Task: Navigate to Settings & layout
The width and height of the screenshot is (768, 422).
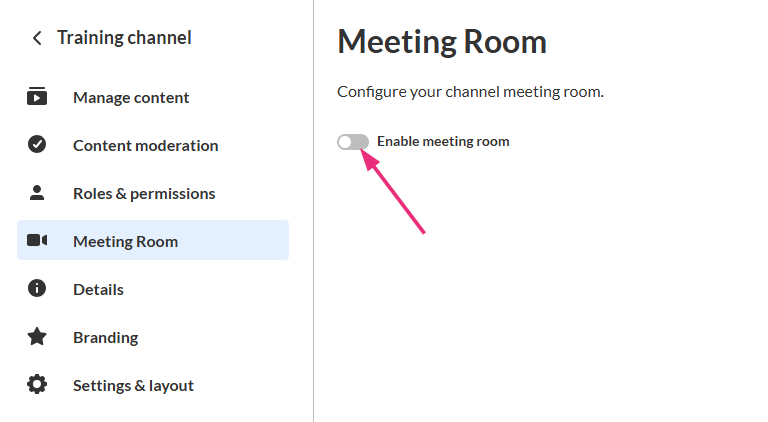Action: pos(133,385)
